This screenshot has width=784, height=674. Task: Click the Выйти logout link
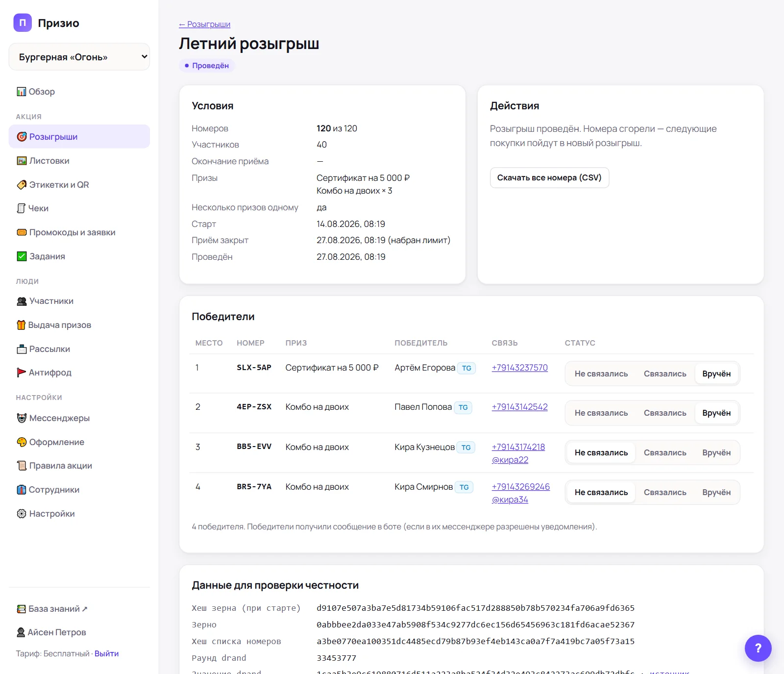[x=106, y=653]
